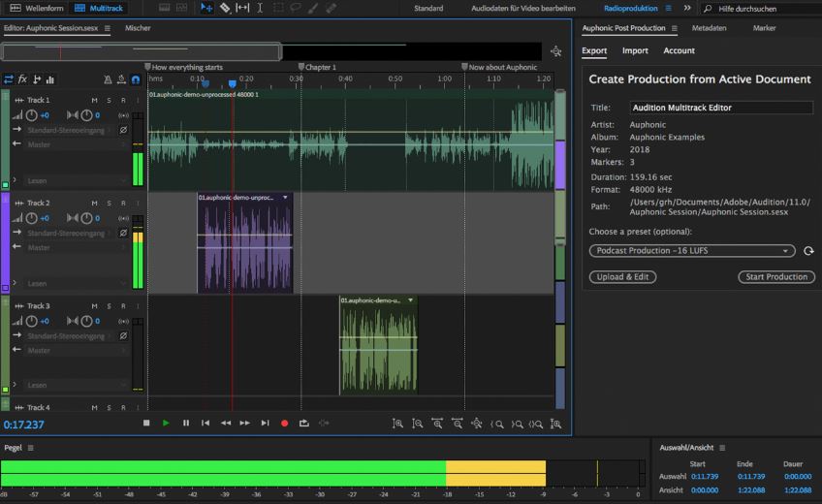Open Track 1 input Standard-Stereoeingang dropdown
822x504 pixels.
coord(68,130)
